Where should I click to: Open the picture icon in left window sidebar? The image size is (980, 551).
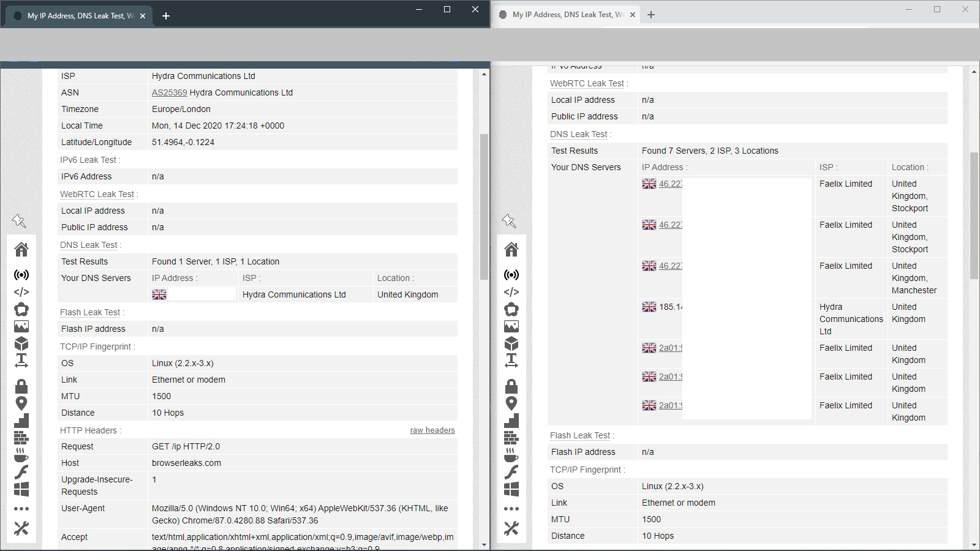point(21,326)
